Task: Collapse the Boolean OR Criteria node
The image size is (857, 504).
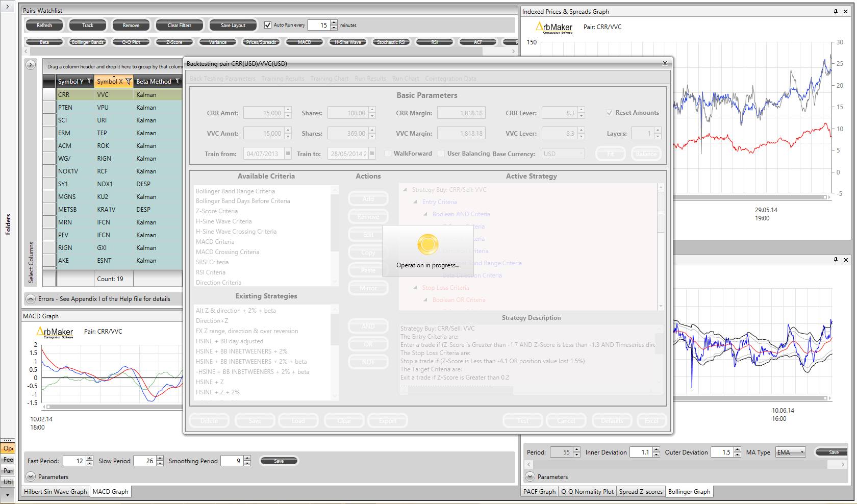Action: click(425, 300)
